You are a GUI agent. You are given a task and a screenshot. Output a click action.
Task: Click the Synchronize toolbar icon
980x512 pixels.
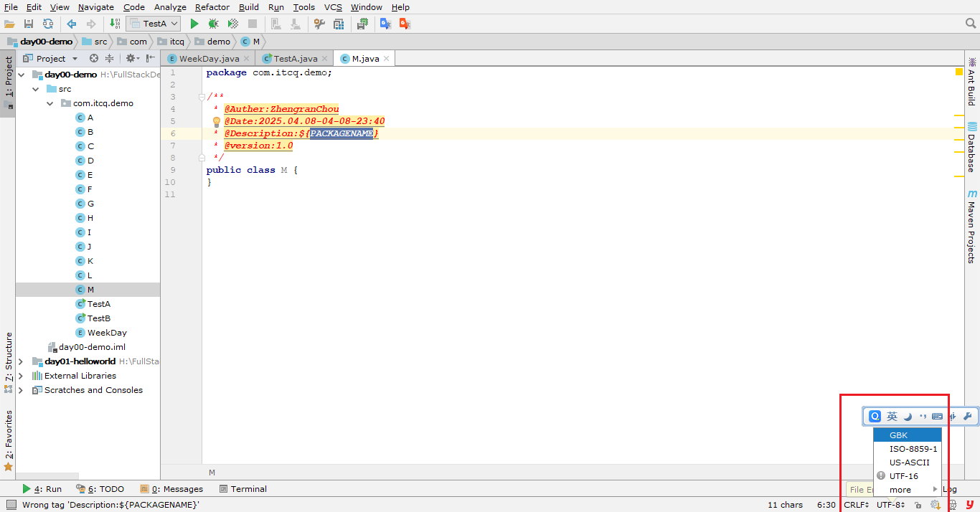point(47,24)
